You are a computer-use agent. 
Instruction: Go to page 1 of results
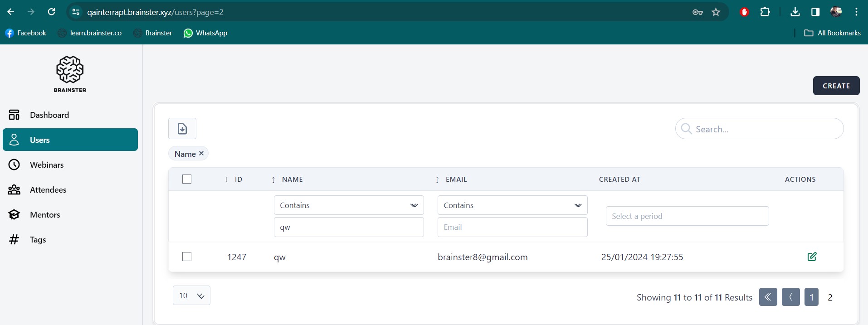coord(811,297)
